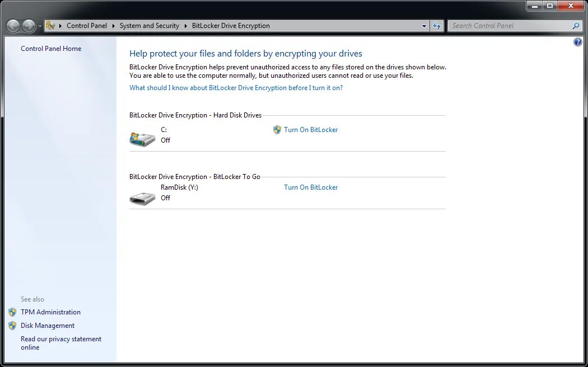588x367 pixels.
Task: Open Disk Management
Action: pos(48,326)
